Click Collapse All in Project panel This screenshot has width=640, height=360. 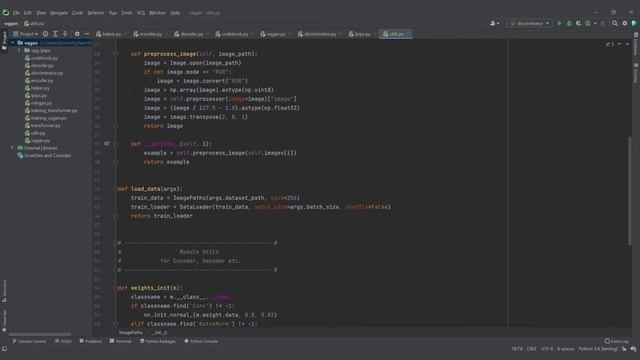pyautogui.click(x=65, y=34)
